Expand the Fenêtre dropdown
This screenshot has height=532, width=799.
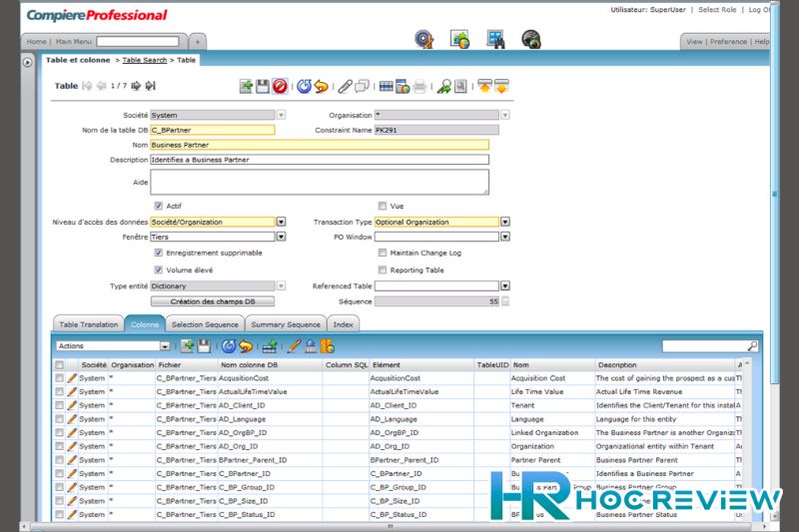pos(281,237)
